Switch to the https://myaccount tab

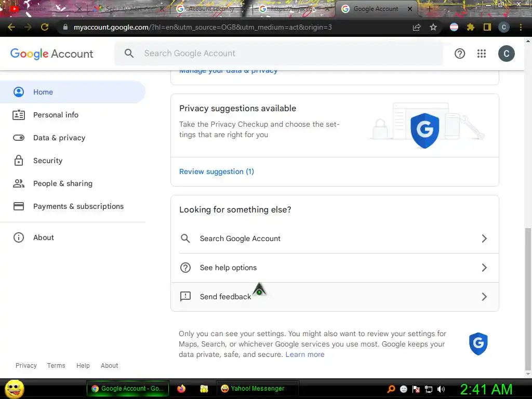292,9
